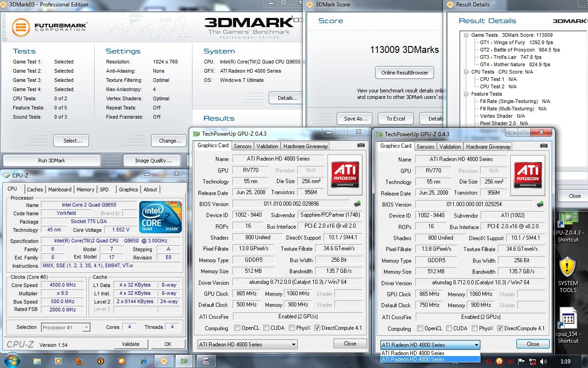Switch to the Mainboard tab in CPU-Z

tap(60, 190)
